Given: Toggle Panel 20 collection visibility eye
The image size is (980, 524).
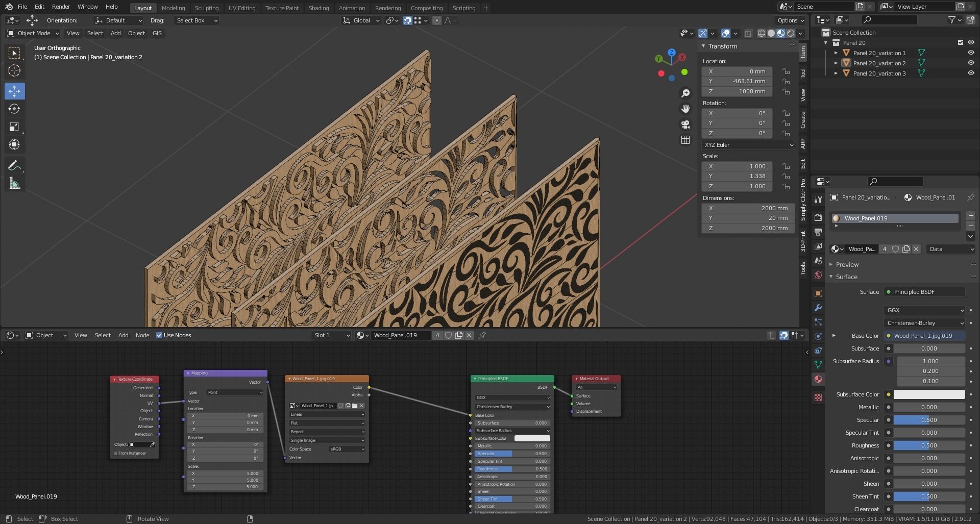Looking at the screenshot, I should tap(971, 43).
